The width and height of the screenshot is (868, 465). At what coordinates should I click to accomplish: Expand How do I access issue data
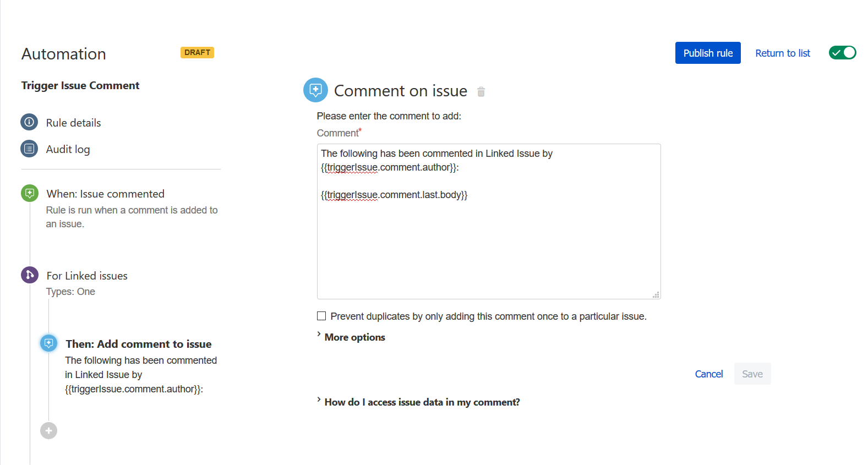point(418,402)
